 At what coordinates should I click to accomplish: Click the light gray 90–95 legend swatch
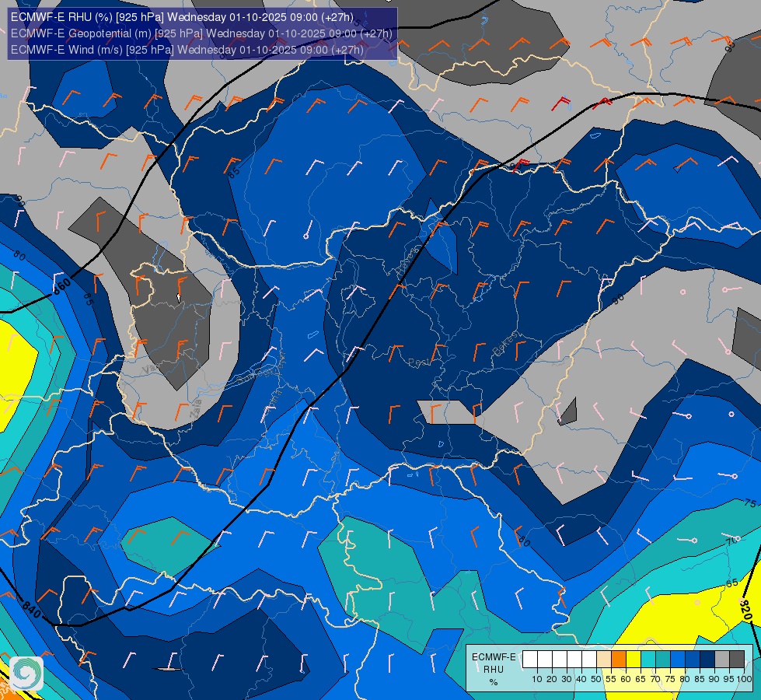point(722,659)
